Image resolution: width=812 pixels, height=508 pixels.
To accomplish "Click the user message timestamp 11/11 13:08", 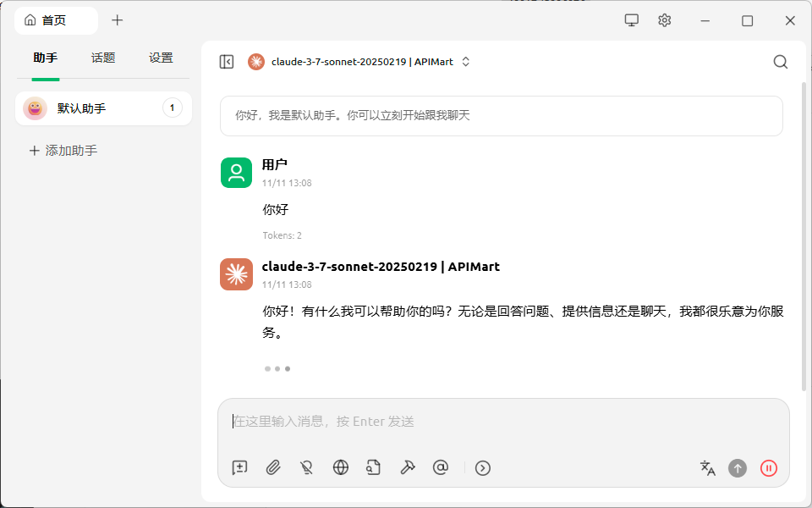I will coord(287,183).
